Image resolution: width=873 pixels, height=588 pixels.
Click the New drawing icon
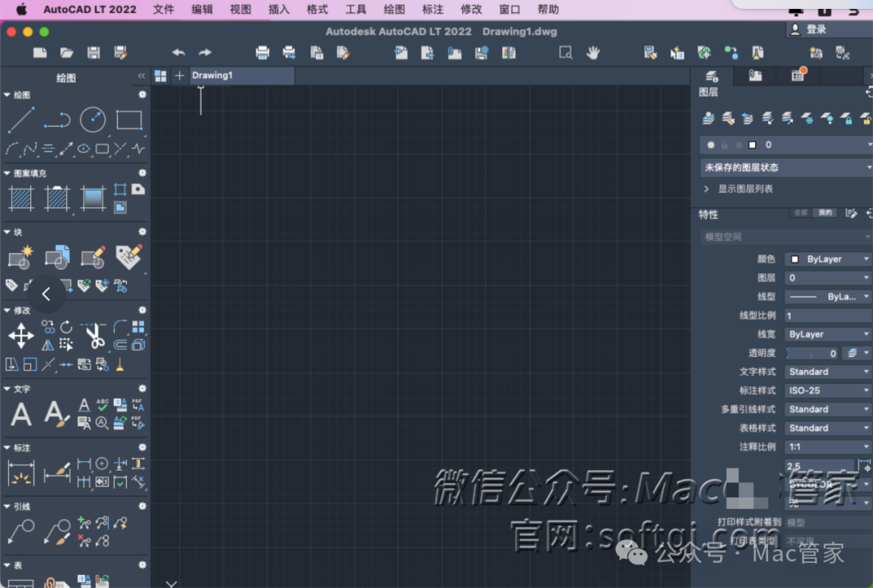40,52
